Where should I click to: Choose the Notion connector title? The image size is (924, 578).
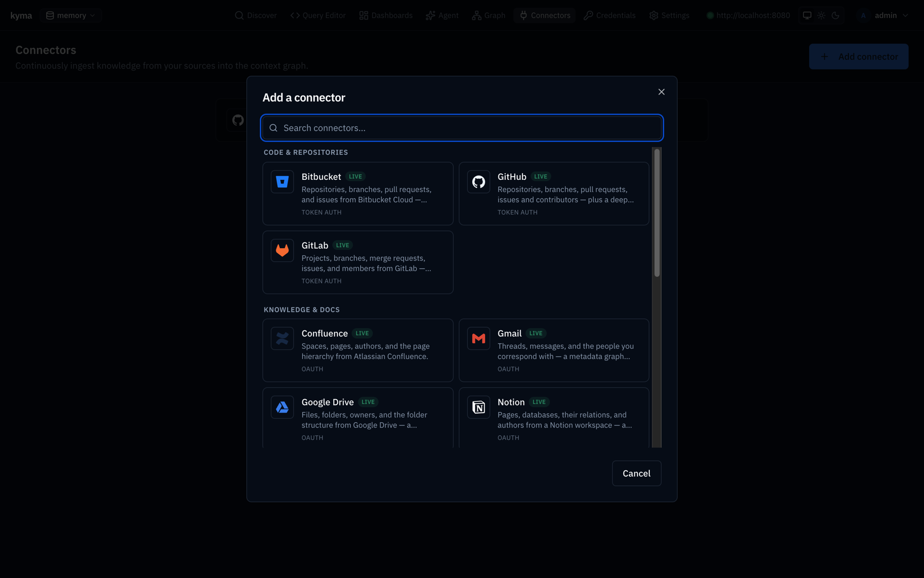pos(511,402)
